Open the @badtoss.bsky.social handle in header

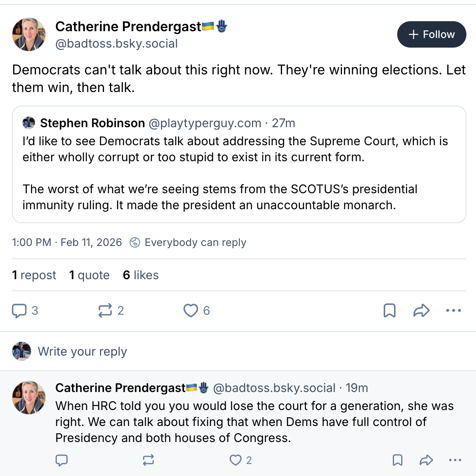coord(116,44)
